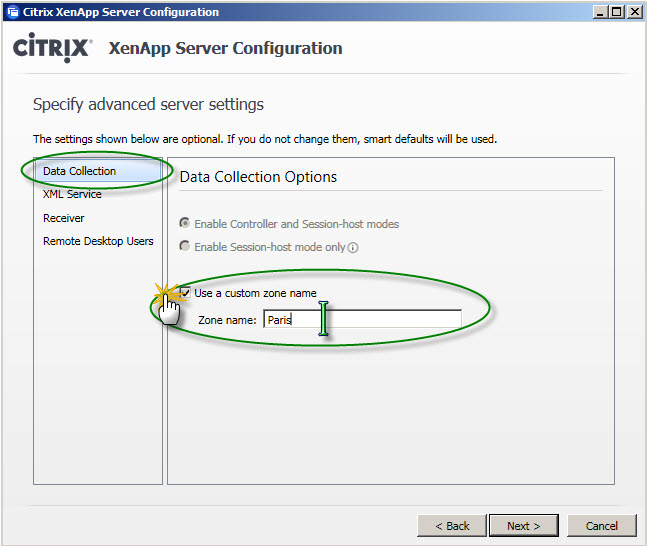This screenshot has height=546, width=647.
Task: Toggle the Use a custom zone name checkbox
Action: point(185,293)
